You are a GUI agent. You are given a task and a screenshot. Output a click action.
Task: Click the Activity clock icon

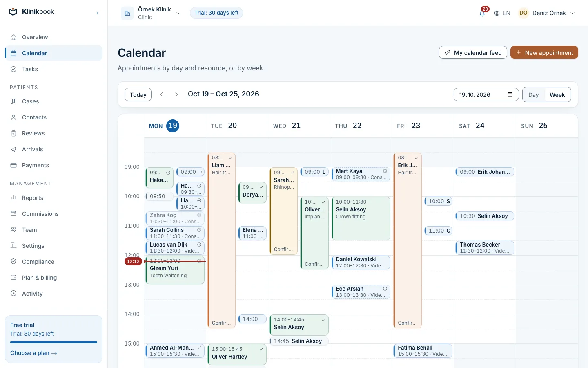(13, 294)
